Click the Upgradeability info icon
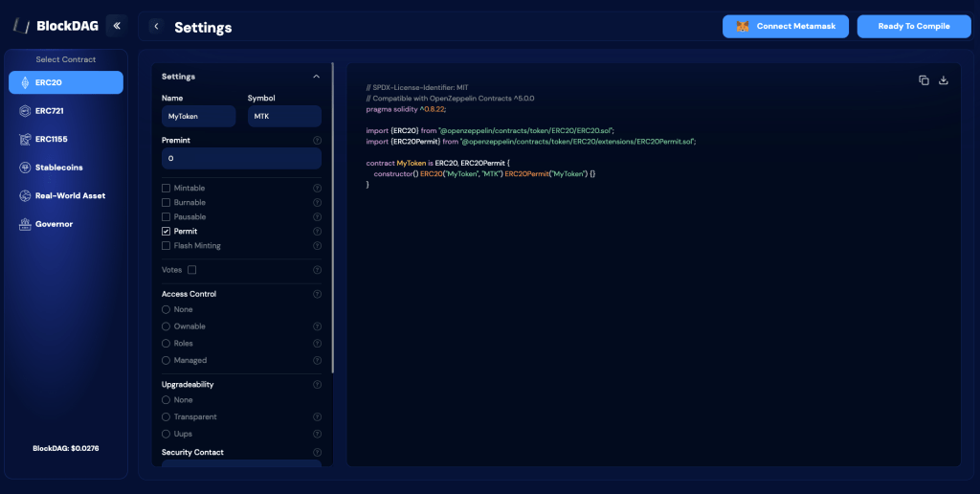The height and width of the screenshot is (494, 980). [317, 385]
